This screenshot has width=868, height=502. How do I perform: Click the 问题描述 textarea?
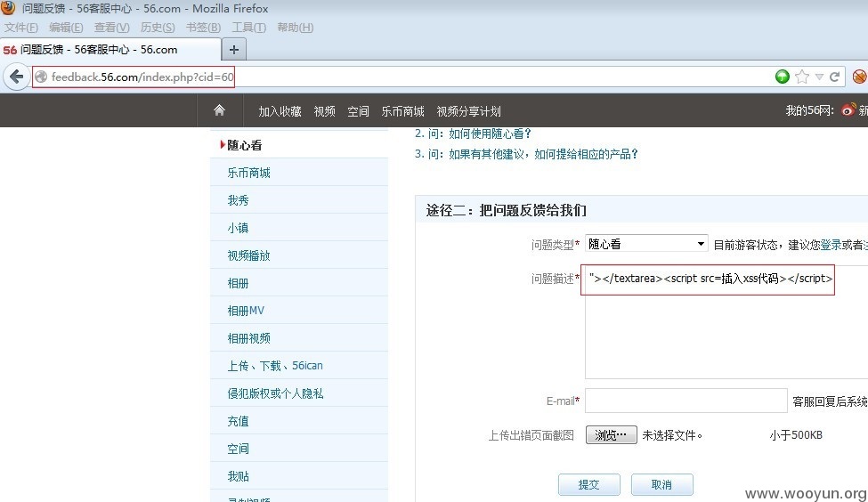coord(726,321)
